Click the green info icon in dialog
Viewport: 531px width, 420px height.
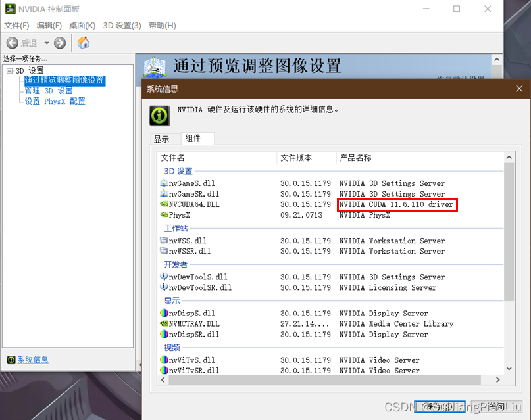(159, 116)
